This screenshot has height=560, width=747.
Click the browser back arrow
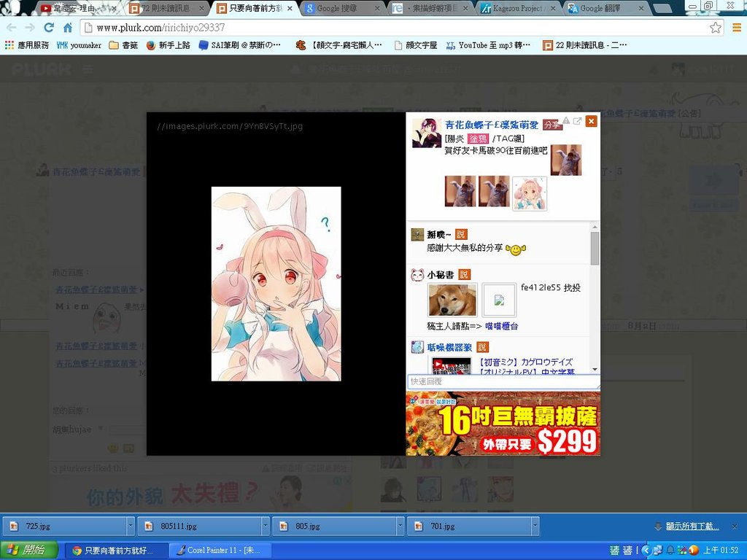click(11, 28)
